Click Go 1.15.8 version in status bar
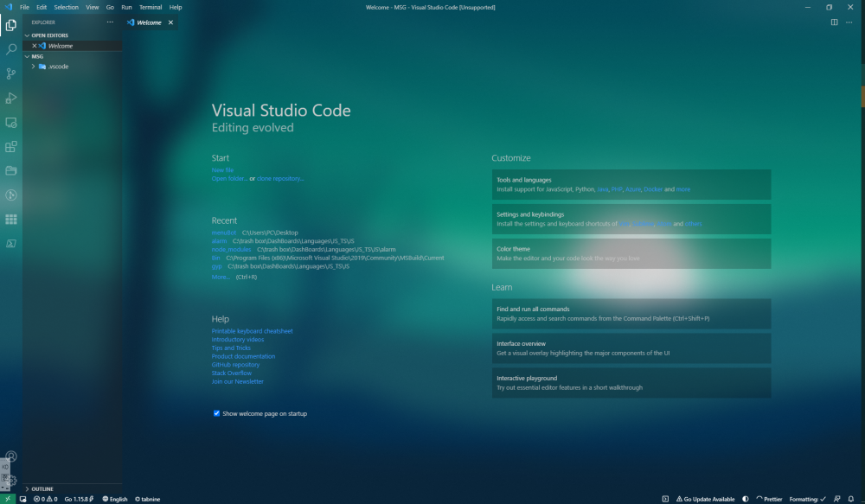This screenshot has height=504, width=865. tap(79, 499)
